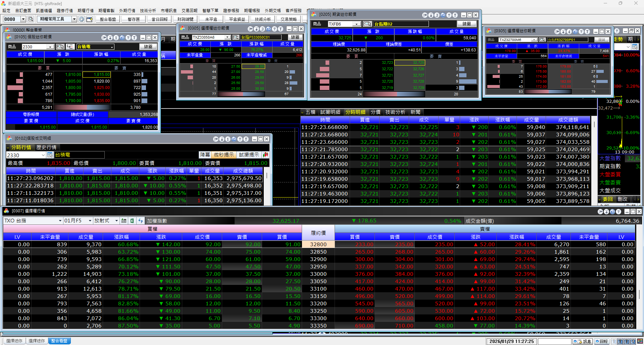The image size is (644, 345).
Task: Click the help icon in 個股迷你報價 title bar
Action: coord(128,38)
